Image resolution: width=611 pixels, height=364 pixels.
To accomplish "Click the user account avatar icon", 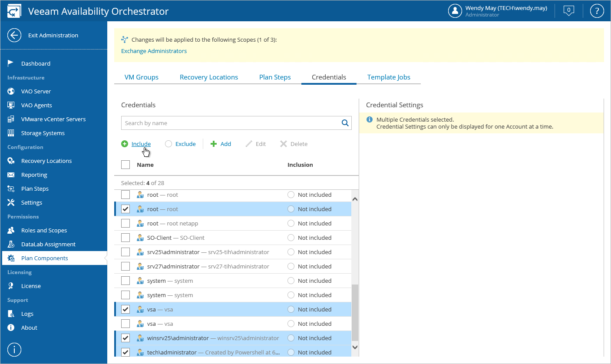I will [455, 11].
